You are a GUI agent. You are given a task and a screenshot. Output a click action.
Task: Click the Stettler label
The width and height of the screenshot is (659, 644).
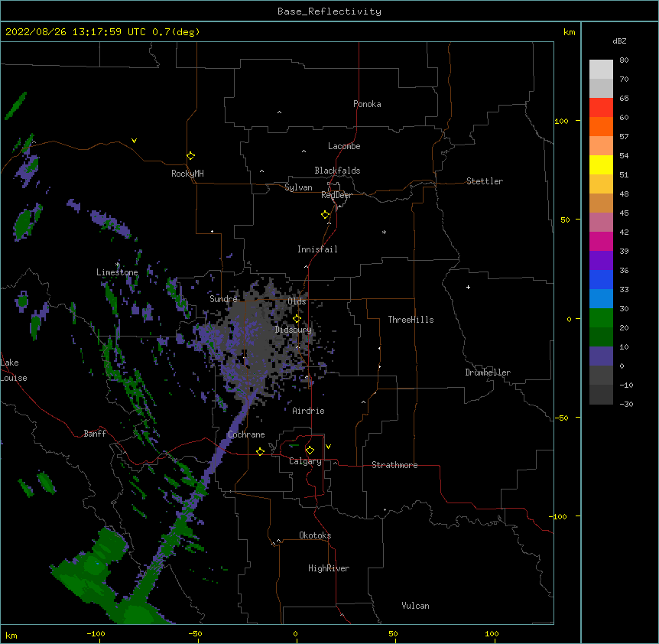click(485, 181)
